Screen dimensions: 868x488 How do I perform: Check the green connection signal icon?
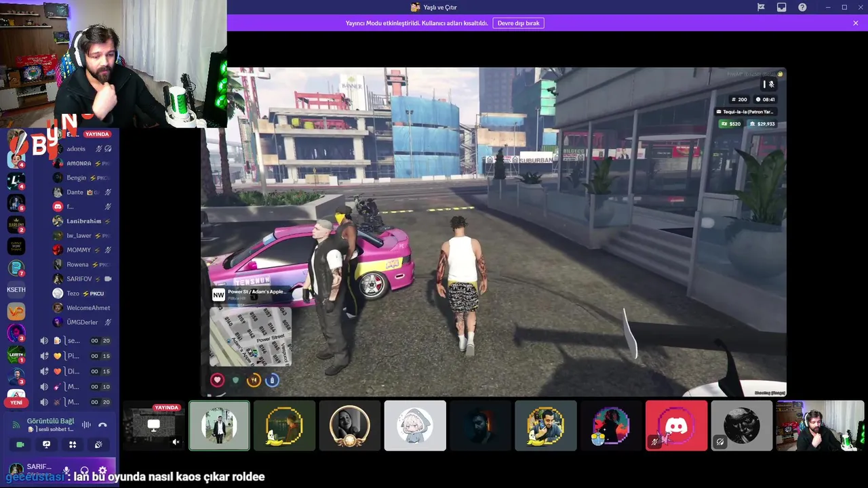[16, 425]
